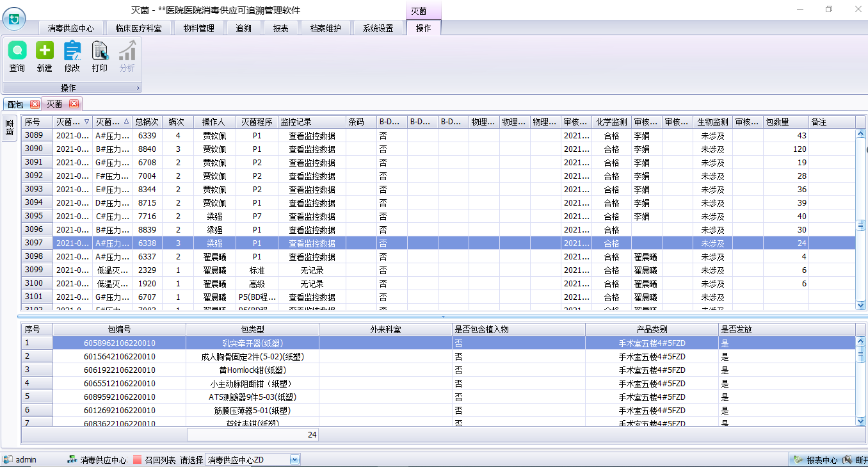Click the 灭菌程序 column header

point(257,122)
